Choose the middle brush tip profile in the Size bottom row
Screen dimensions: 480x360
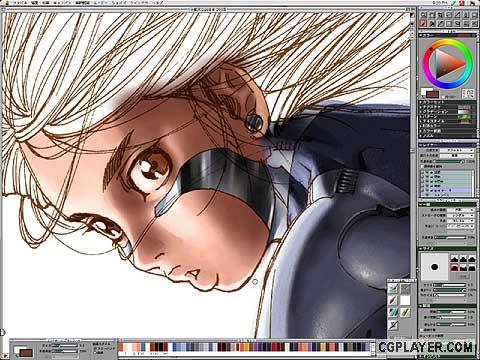(463, 267)
